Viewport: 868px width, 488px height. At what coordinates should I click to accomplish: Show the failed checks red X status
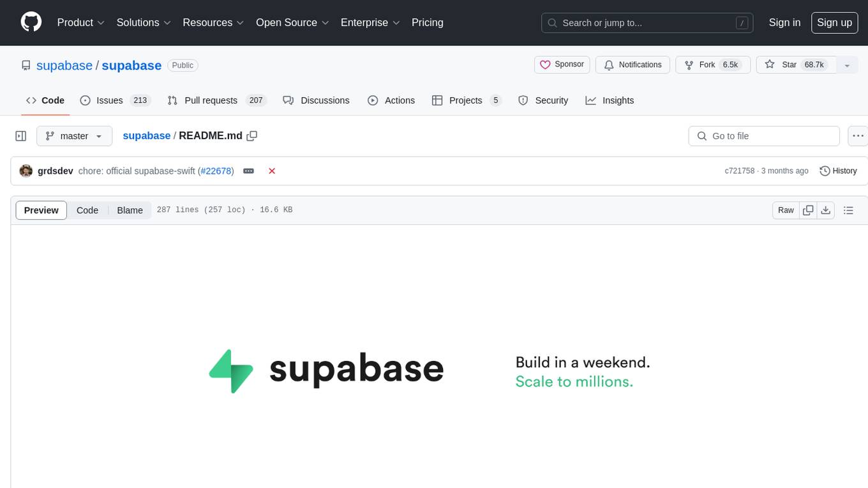click(x=272, y=171)
